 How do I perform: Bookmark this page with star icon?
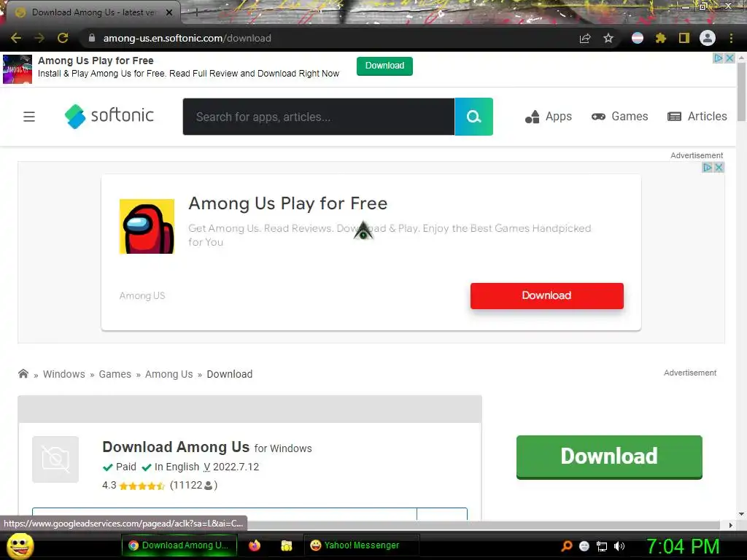608,38
